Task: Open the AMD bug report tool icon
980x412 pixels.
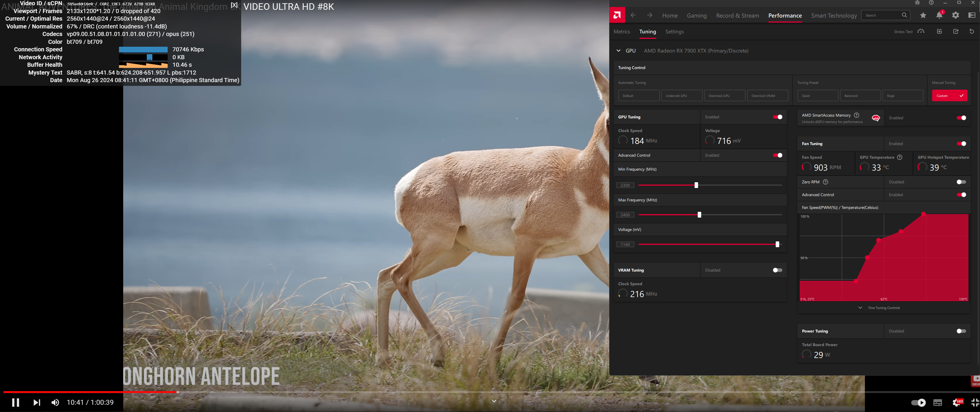Action: point(917,3)
